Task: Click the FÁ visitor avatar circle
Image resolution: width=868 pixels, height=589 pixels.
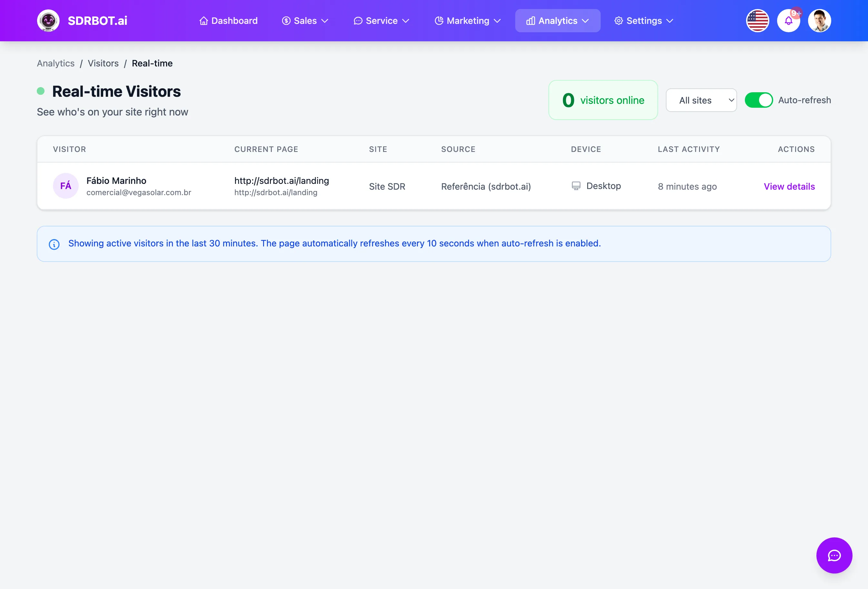Action: [66, 186]
